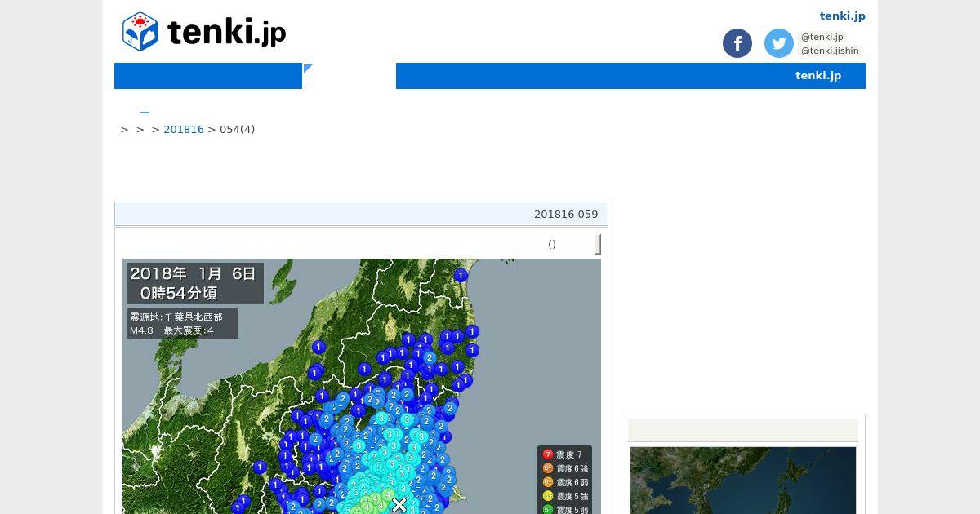Click the @tenki.jishin Twitter handle
The image size is (980, 514).
(830, 51)
